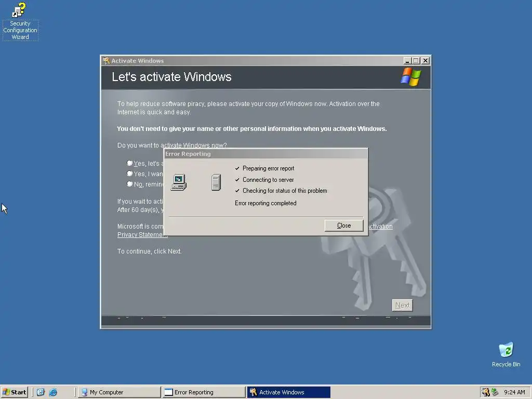The image size is (532, 399).
Task: Click the "Preparing error report" status line
Action: click(x=269, y=168)
